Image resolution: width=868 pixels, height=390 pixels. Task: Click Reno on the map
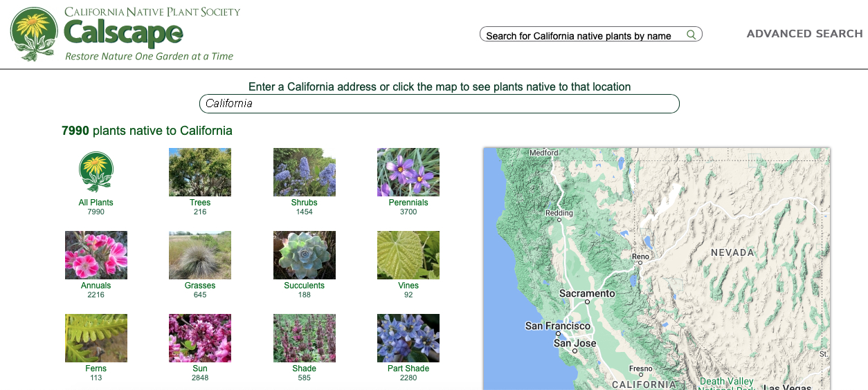tap(640, 257)
